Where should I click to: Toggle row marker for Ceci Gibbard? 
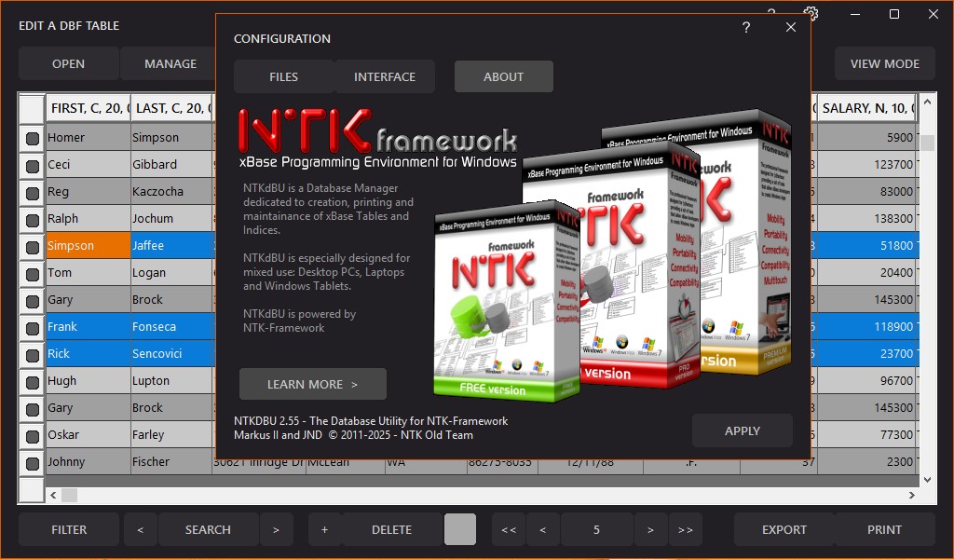pyautogui.click(x=33, y=165)
